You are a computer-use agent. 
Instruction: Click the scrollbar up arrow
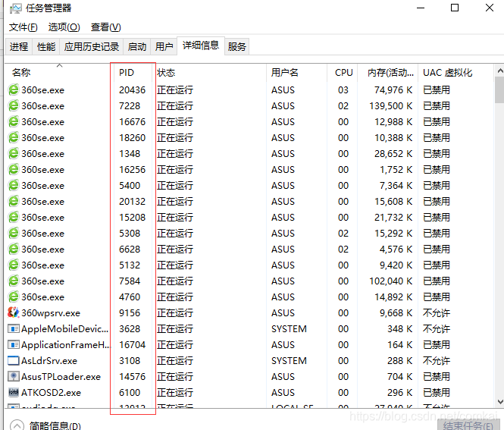(x=499, y=71)
